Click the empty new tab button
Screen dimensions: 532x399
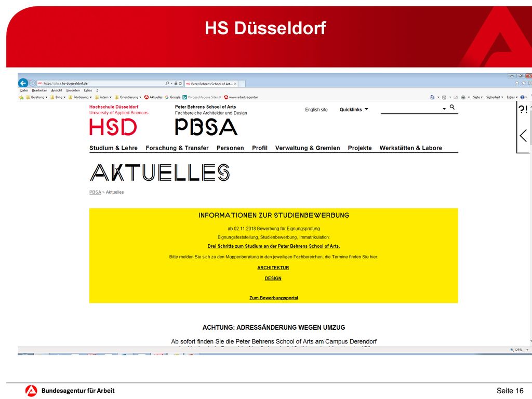click(x=242, y=84)
